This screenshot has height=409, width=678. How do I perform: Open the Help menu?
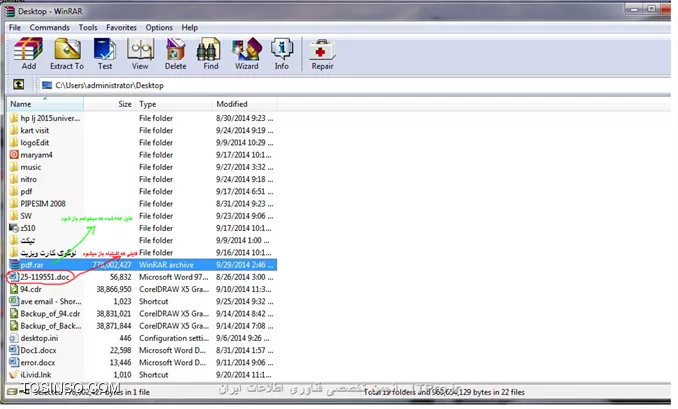[189, 27]
